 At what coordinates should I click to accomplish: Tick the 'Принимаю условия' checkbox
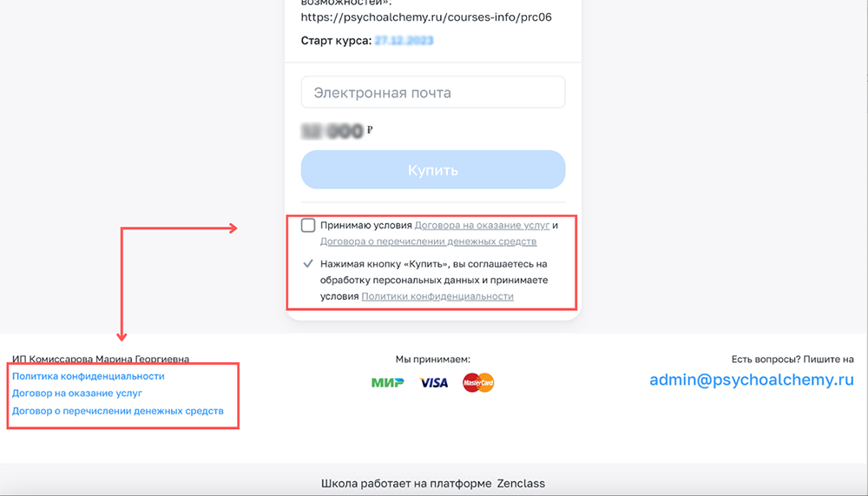coord(308,226)
